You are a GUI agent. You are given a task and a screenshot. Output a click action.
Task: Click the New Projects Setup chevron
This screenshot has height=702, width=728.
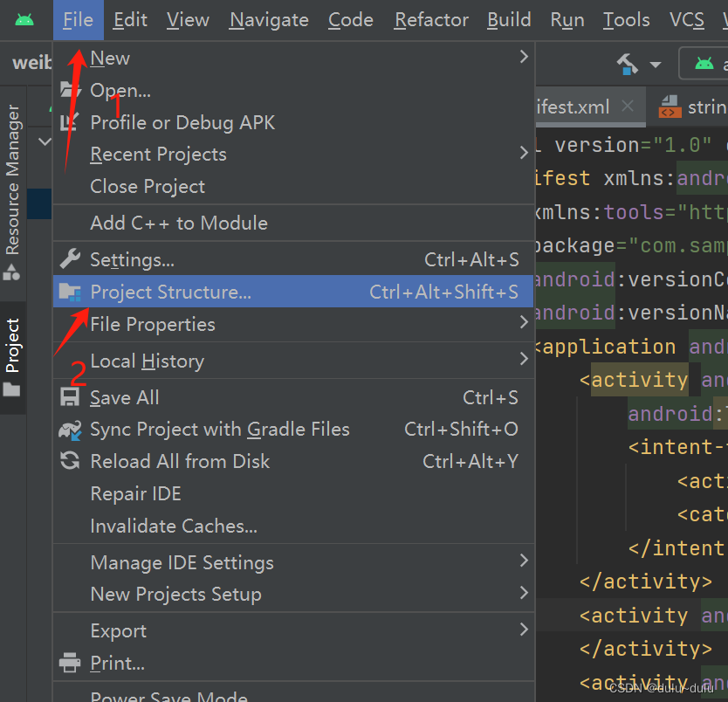click(x=525, y=593)
